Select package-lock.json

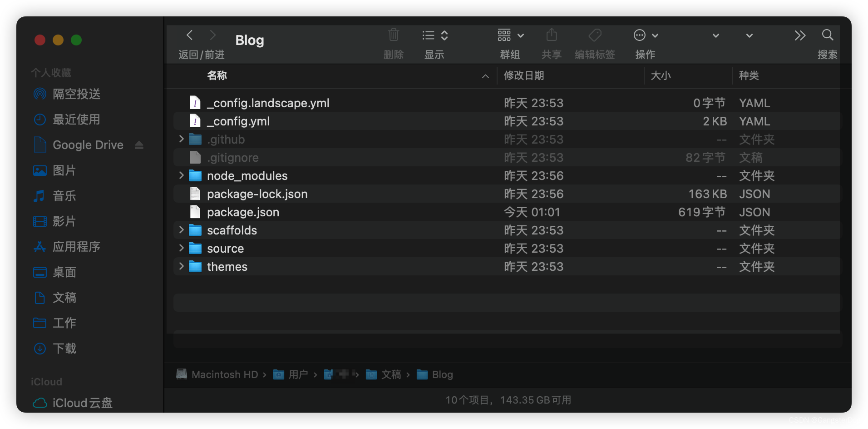coord(257,194)
